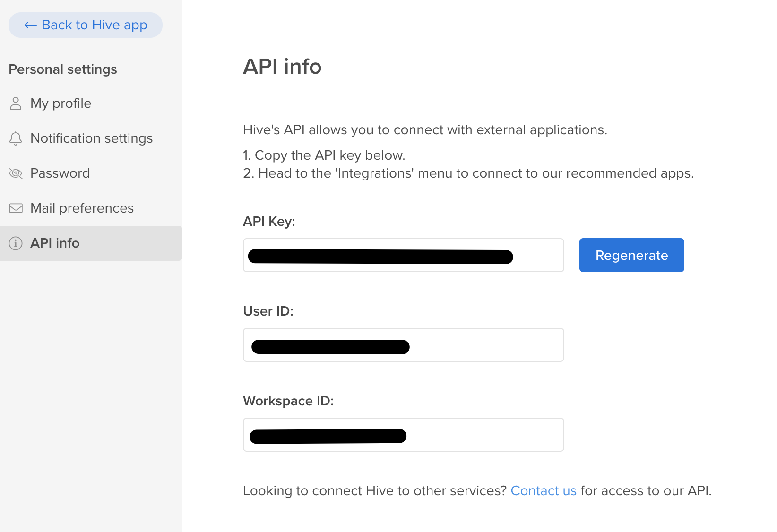Follow the Contact us link

(x=544, y=491)
